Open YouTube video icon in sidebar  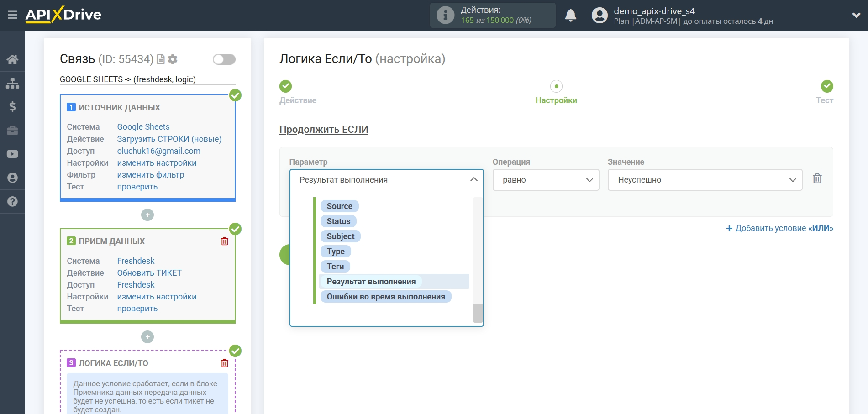pos(12,154)
